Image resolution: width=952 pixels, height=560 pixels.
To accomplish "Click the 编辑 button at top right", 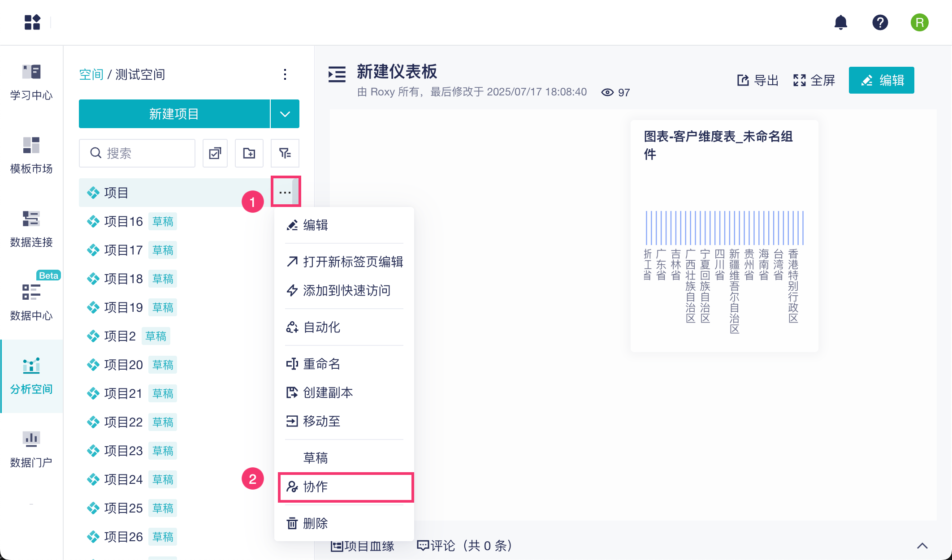I will 881,81.
